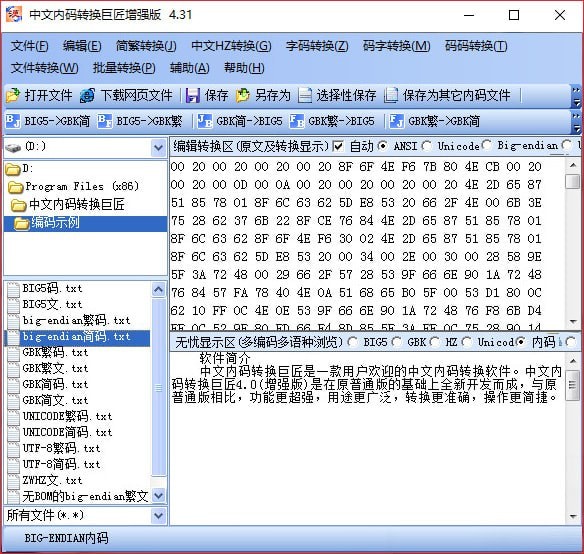584x554 pixels.
Task: Open the 码字转换(M) menu
Action: click(x=397, y=46)
